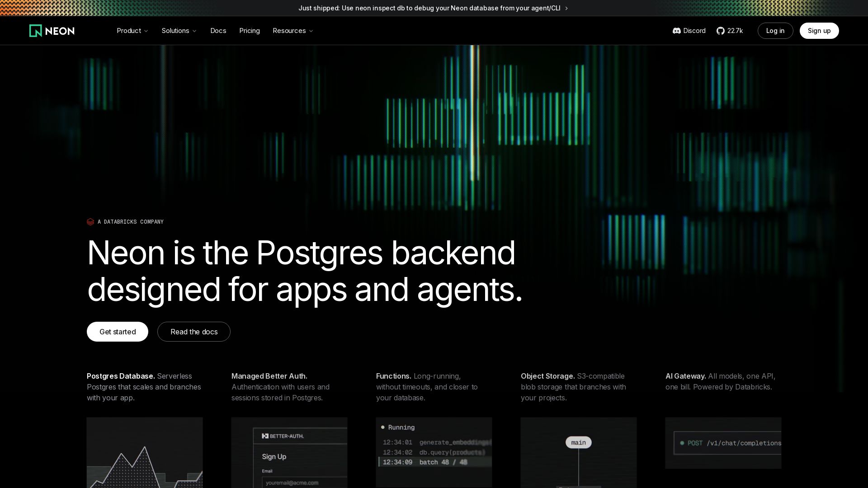Click the Managed Better Auth feature heading
This screenshot has height=488, width=868.
(x=269, y=376)
